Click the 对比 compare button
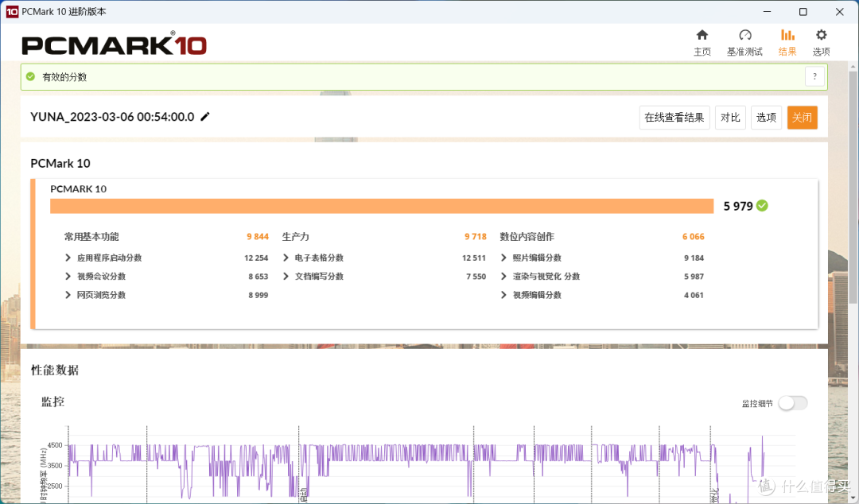The width and height of the screenshot is (859, 504). coord(730,117)
